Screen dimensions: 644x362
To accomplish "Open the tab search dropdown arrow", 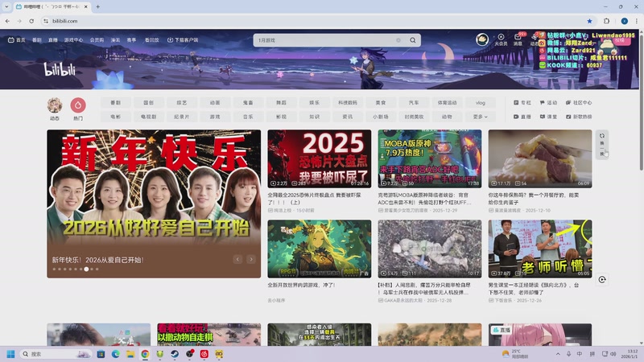I will tap(6, 6).
